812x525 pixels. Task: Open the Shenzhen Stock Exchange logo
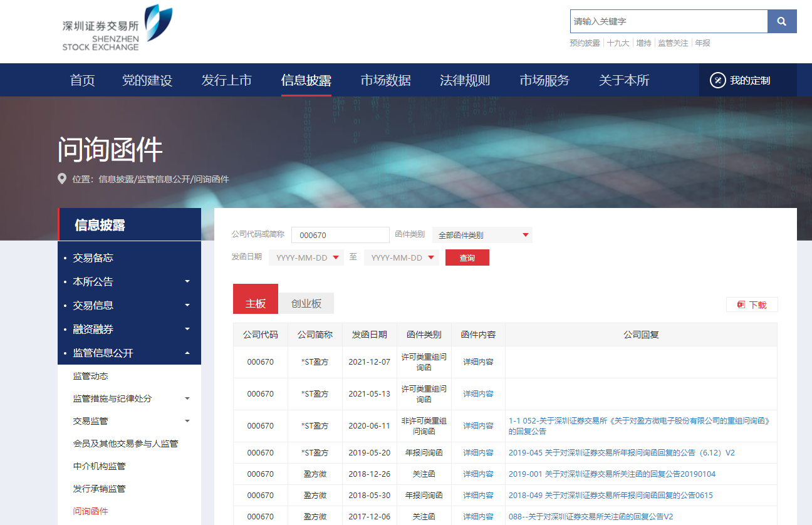click(x=117, y=28)
